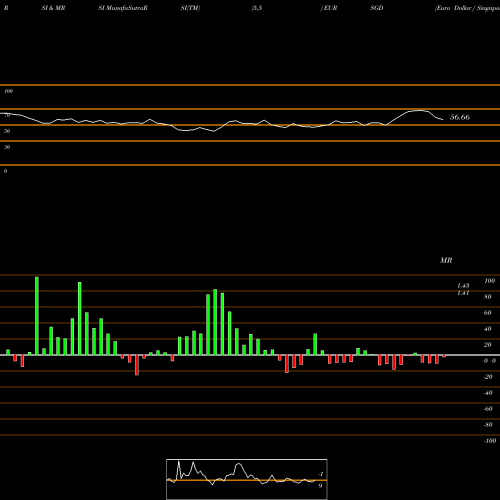Click the 50 level label on RSI axis
Viewport: 500px width, 500px height.
pyautogui.click(x=7, y=131)
